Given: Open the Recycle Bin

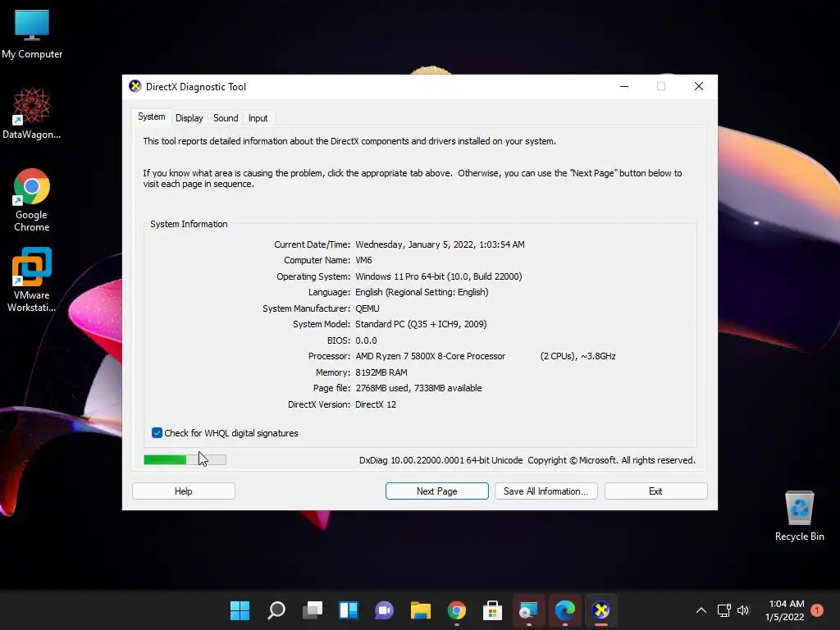Looking at the screenshot, I should pyautogui.click(x=799, y=516).
